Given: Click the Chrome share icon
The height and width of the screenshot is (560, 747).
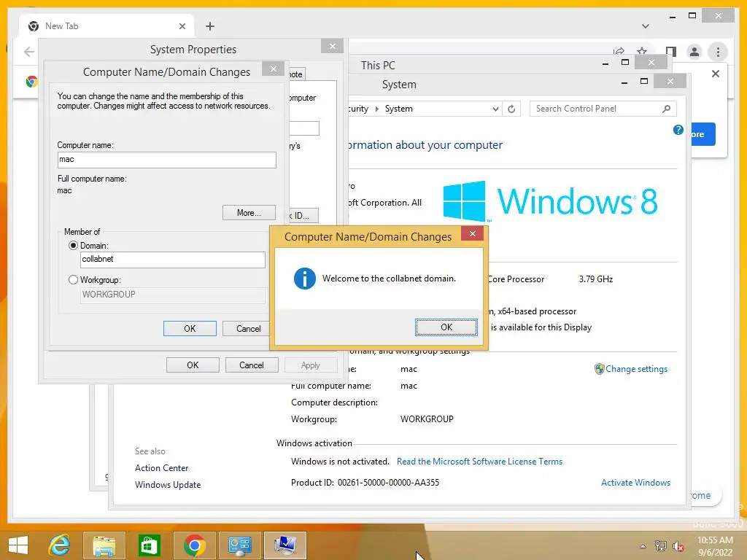Looking at the screenshot, I should click(619, 51).
